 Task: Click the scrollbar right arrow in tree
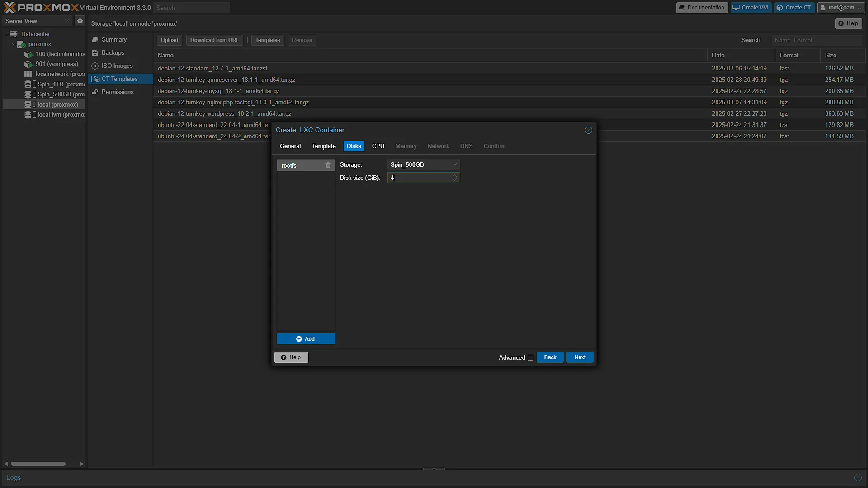[81, 464]
